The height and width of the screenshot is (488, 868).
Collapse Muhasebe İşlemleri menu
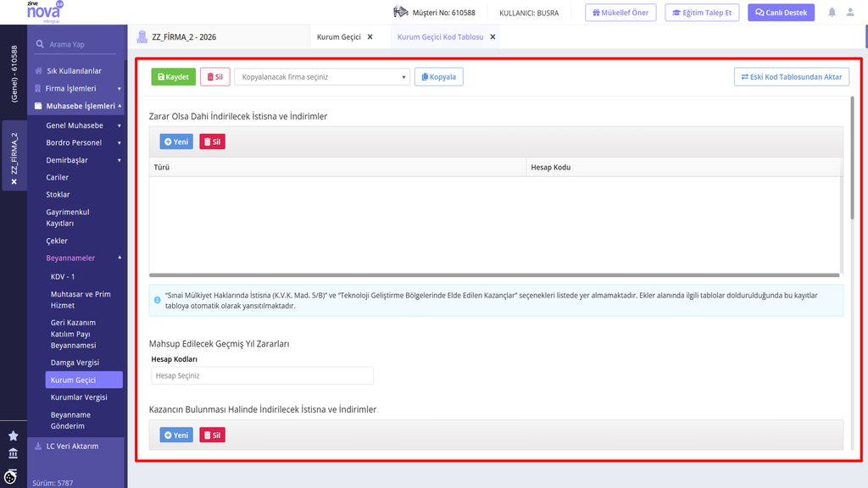[x=120, y=106]
